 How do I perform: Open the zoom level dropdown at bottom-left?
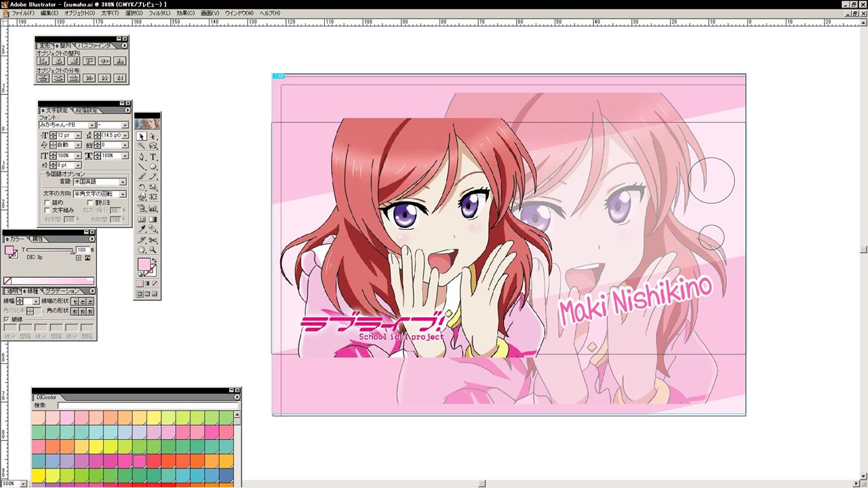point(24,483)
